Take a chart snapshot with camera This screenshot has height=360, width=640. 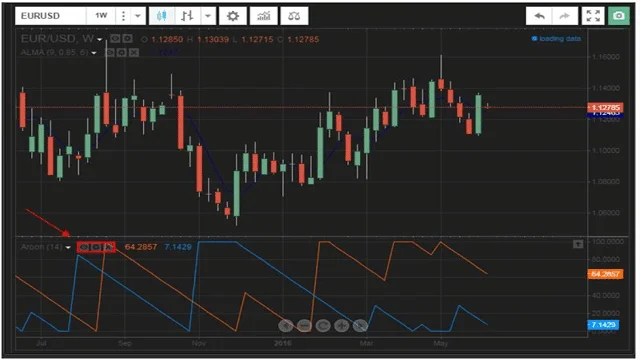tap(619, 16)
